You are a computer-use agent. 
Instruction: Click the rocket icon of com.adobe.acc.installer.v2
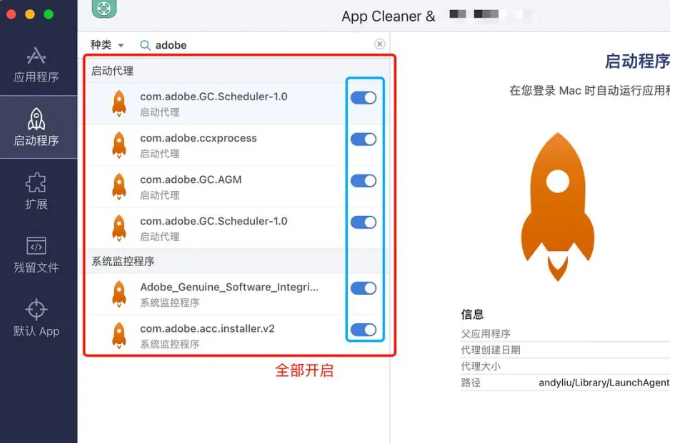click(x=119, y=335)
